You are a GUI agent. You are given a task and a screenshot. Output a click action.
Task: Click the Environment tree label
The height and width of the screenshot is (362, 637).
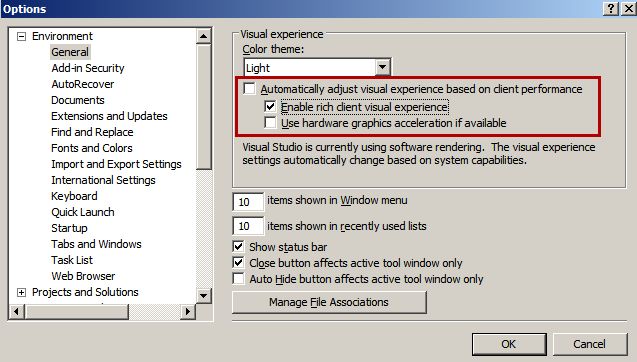63,36
